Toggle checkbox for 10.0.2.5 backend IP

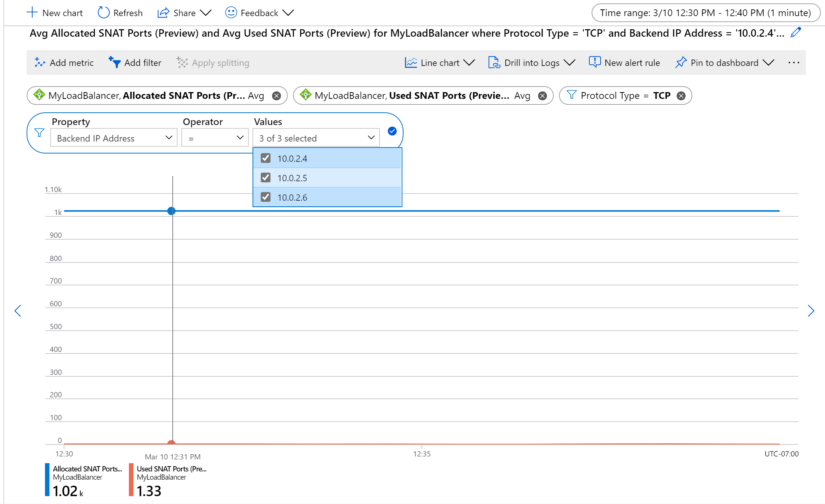point(266,178)
